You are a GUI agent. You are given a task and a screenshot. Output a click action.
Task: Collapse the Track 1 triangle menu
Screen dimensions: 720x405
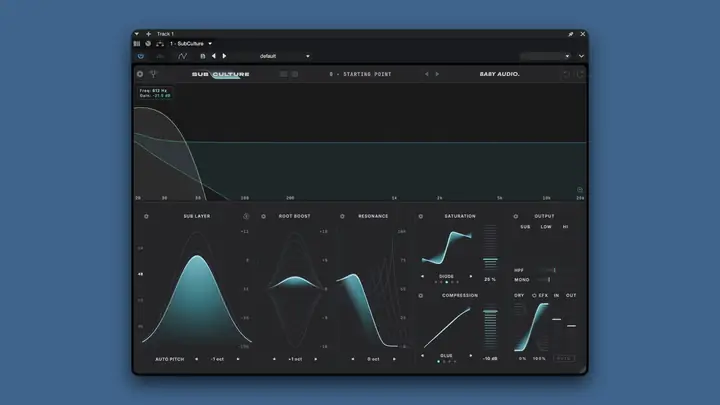pos(137,34)
